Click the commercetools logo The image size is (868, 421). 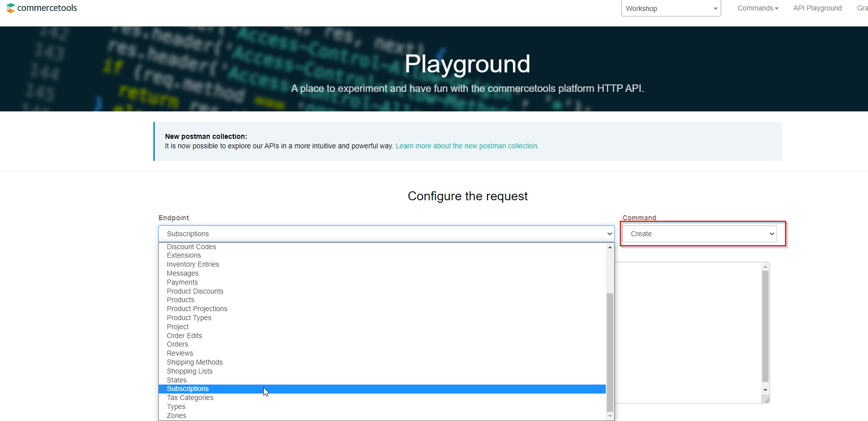(x=41, y=8)
